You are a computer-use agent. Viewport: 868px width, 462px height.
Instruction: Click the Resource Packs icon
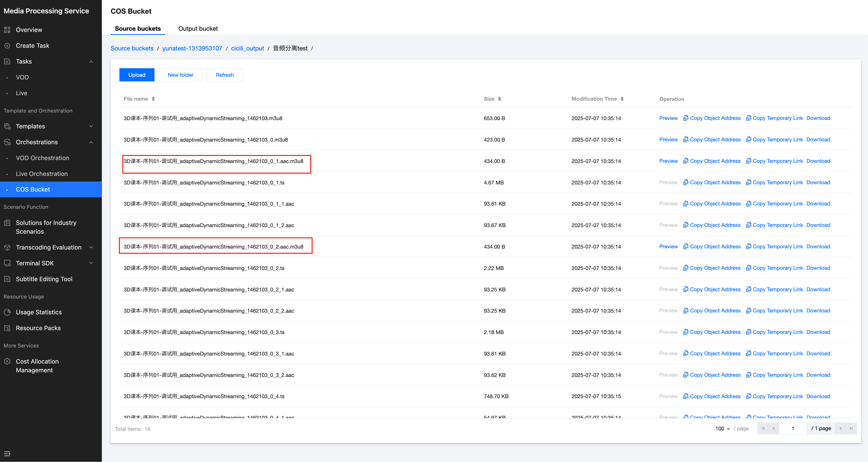[x=7, y=328]
